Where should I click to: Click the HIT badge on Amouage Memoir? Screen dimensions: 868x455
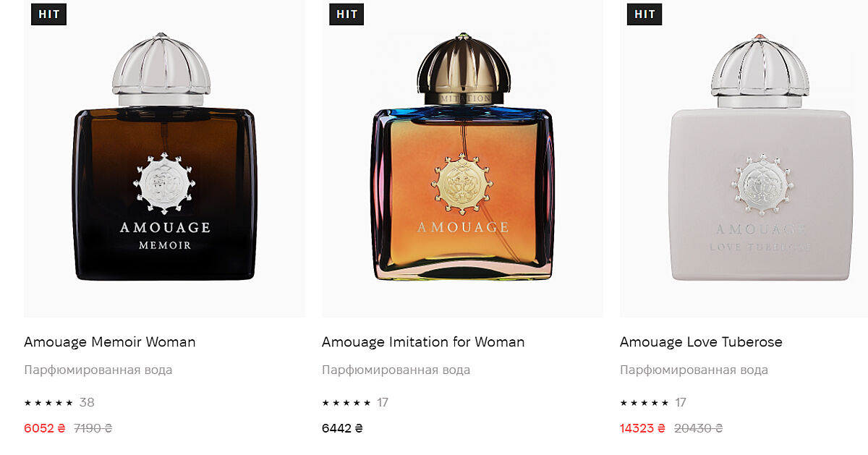[48, 14]
